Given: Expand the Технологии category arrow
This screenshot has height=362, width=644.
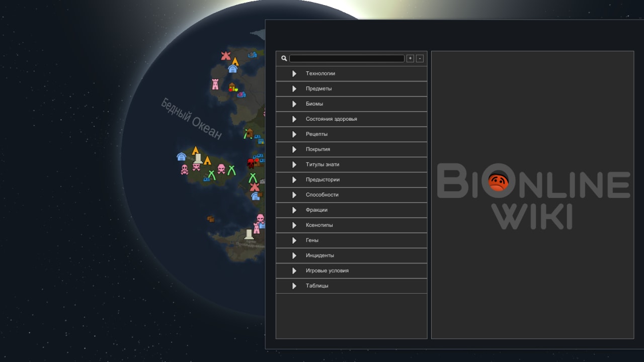Looking at the screenshot, I should pos(294,73).
